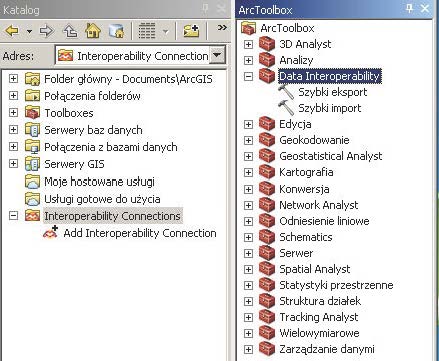The height and width of the screenshot is (361, 439).
Task: Run the Szybki eksport tool
Action: (333, 92)
